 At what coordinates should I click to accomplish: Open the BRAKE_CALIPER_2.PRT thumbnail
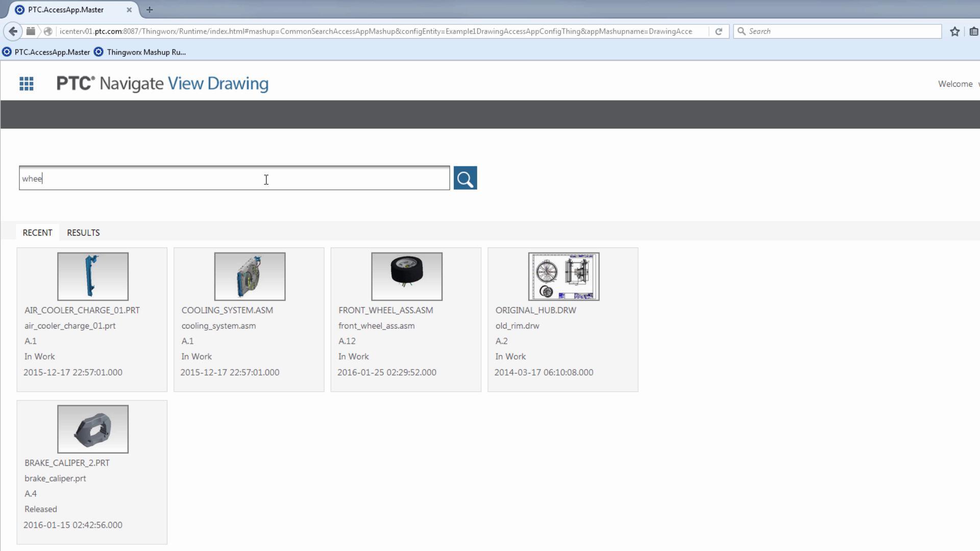pyautogui.click(x=92, y=429)
